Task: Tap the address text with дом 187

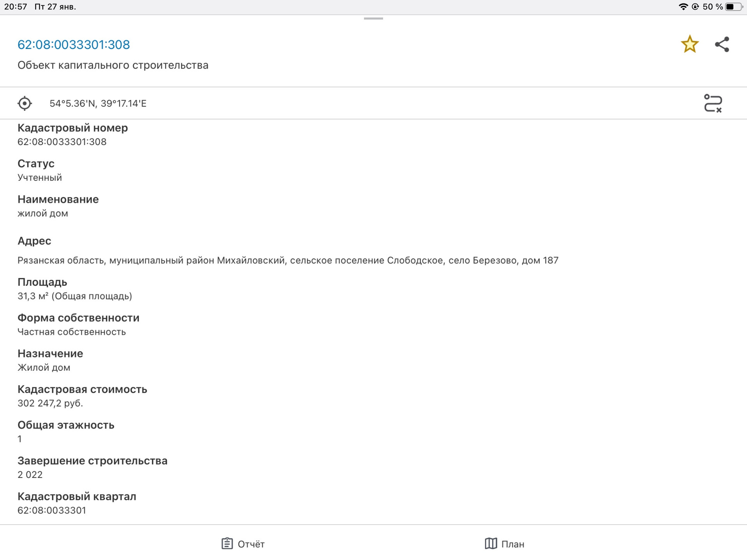Action: tap(288, 260)
